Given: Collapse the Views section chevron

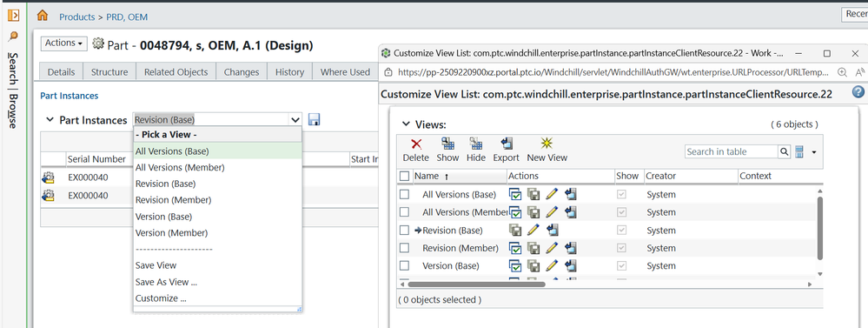Looking at the screenshot, I should [x=406, y=124].
